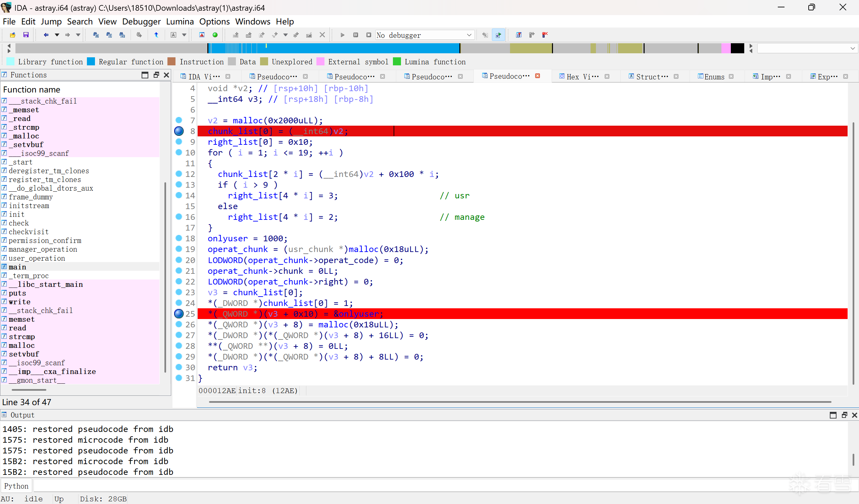Viewport: 859px width, 504px height.
Task: Click the green circle toolbar icon
Action: tap(215, 35)
